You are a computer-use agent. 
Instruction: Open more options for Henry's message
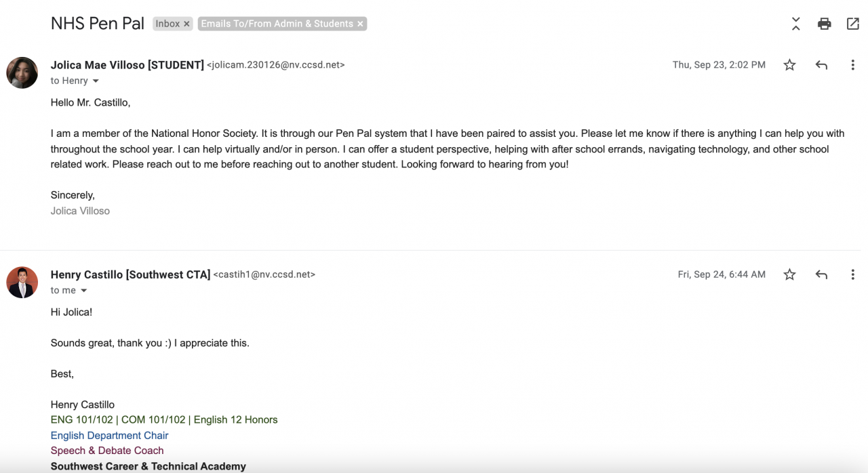click(852, 274)
